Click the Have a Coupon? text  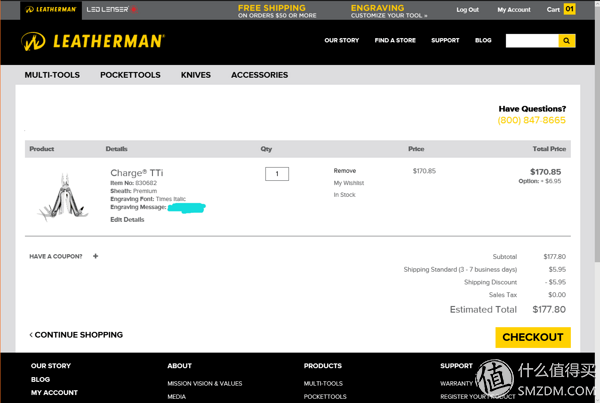click(x=56, y=256)
